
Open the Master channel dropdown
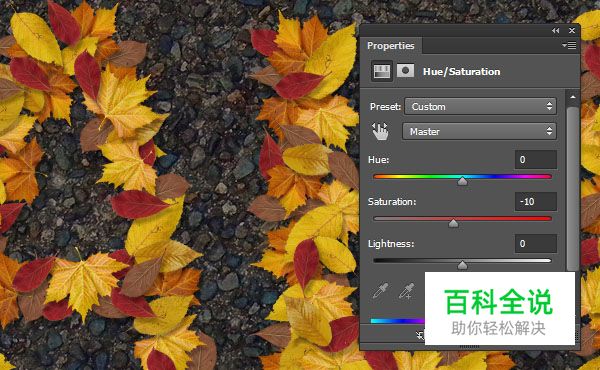[x=479, y=132]
